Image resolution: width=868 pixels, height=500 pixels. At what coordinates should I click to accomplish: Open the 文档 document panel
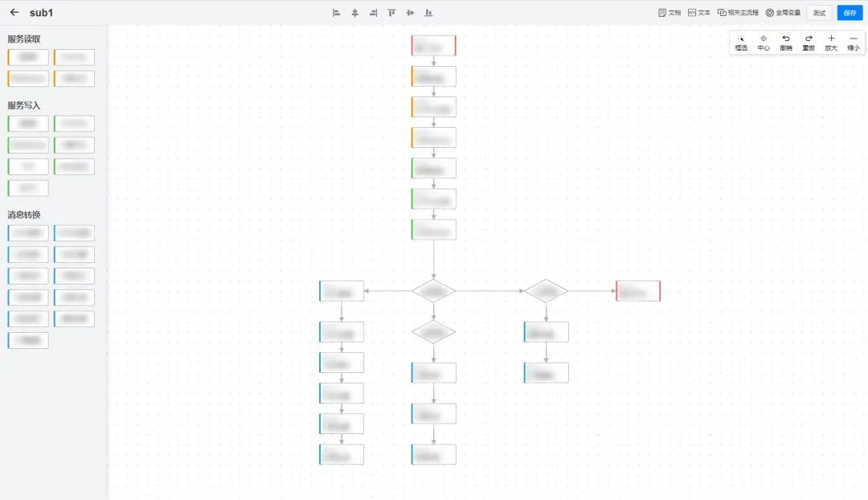669,13
